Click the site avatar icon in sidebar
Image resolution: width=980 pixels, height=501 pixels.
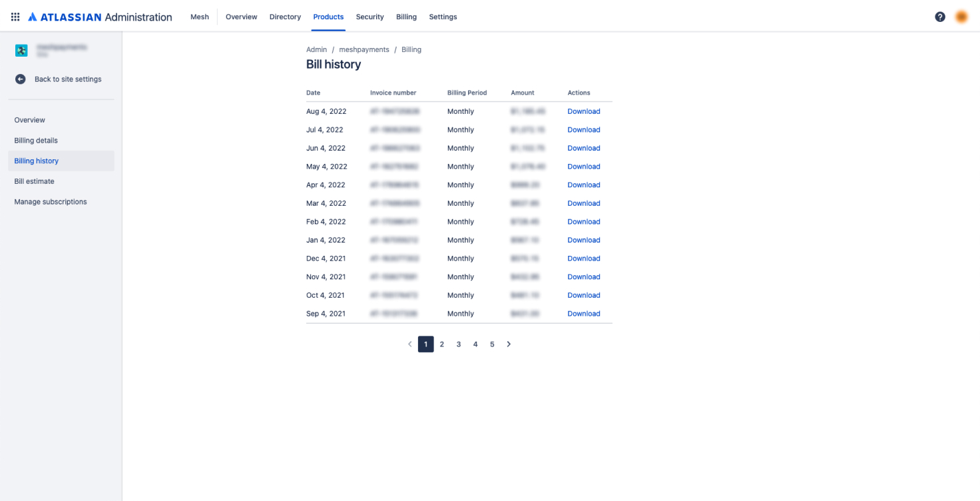[21, 51]
